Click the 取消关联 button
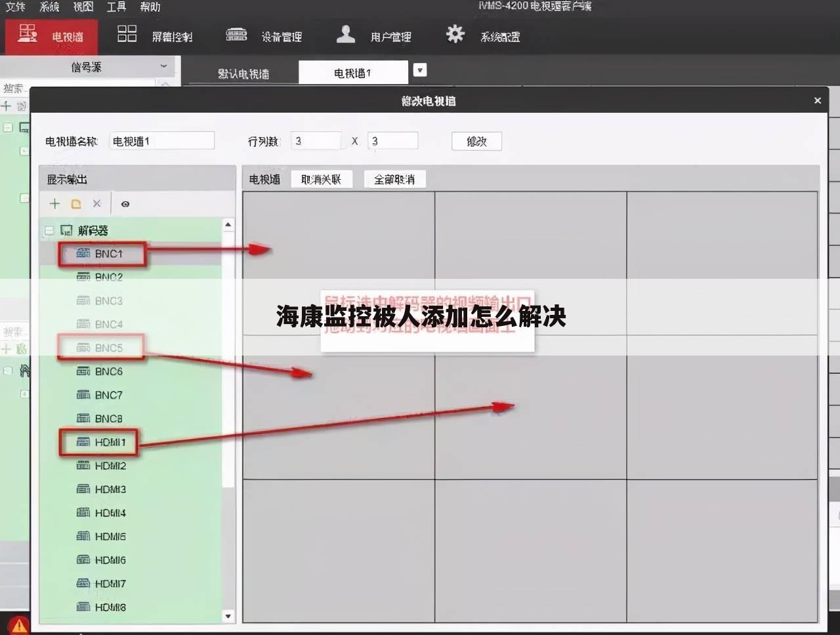The height and width of the screenshot is (635, 840). tap(321, 179)
